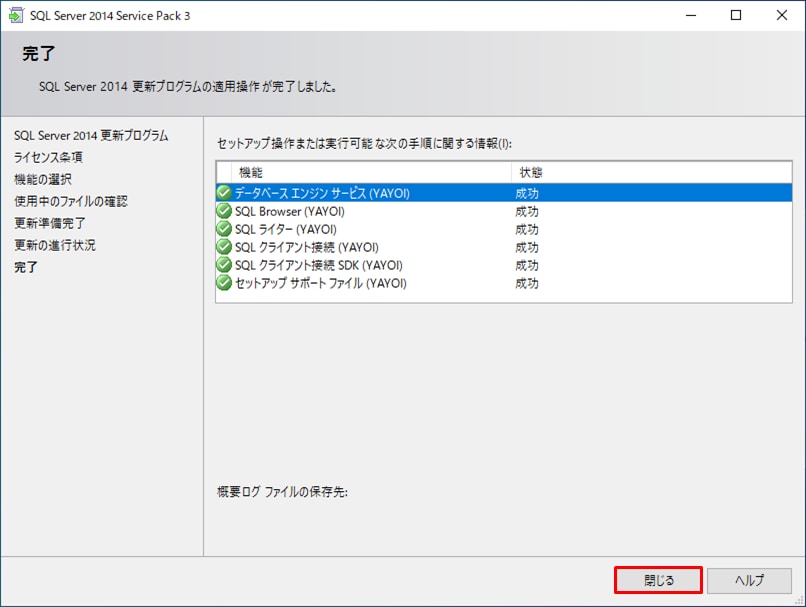This screenshot has width=806, height=607.
Task: Click the check icon beside SQL クライアント接続 SDK
Action: coord(224,265)
